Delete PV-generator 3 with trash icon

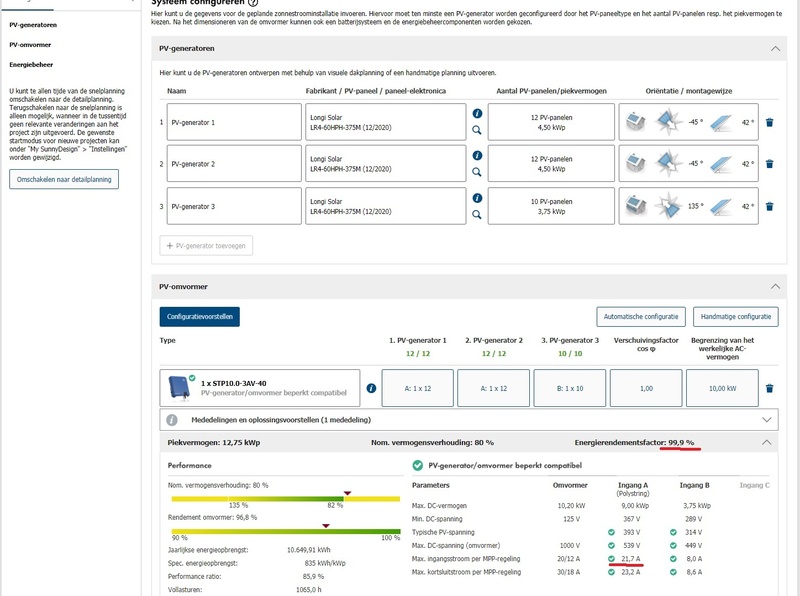[x=769, y=206]
